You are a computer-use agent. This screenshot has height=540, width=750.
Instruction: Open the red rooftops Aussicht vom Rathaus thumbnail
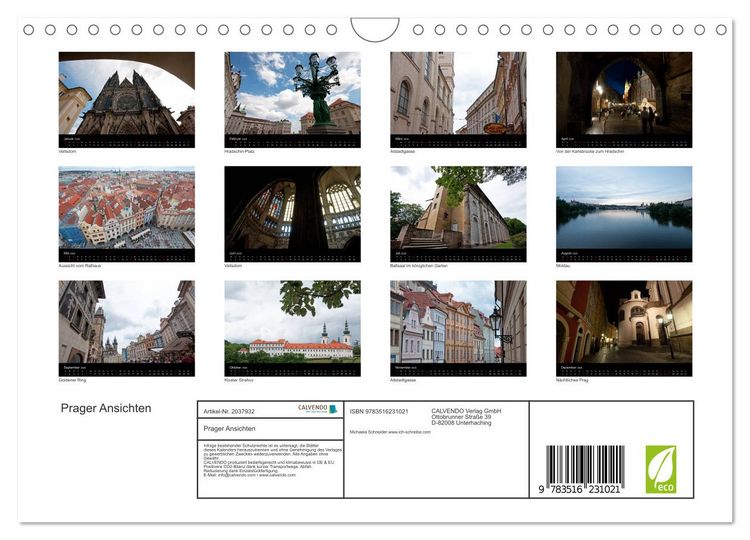[127, 214]
